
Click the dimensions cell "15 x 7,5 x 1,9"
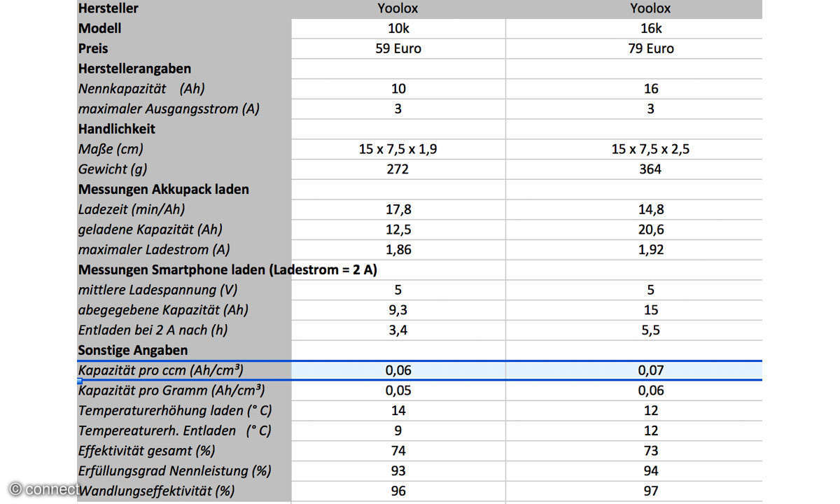click(398, 149)
